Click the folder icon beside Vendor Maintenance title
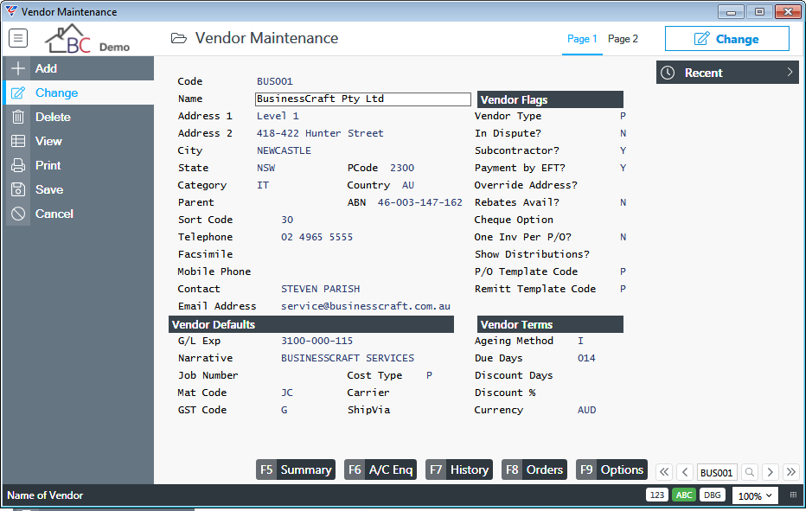Viewport: 812px width, 511px height. (x=179, y=38)
